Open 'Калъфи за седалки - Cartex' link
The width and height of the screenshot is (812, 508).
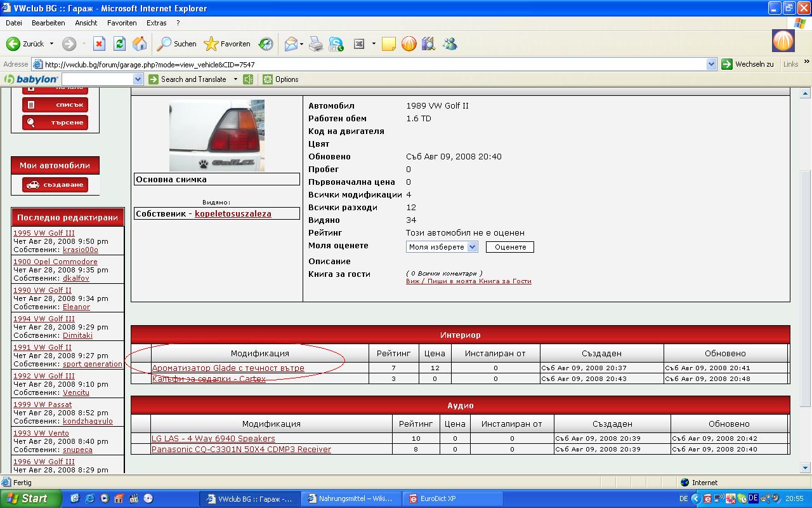[x=209, y=379]
